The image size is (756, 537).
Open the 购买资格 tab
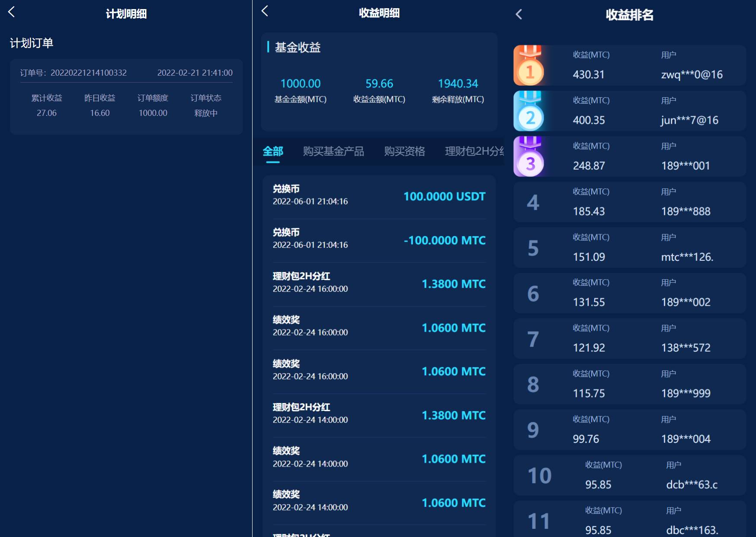tap(404, 151)
